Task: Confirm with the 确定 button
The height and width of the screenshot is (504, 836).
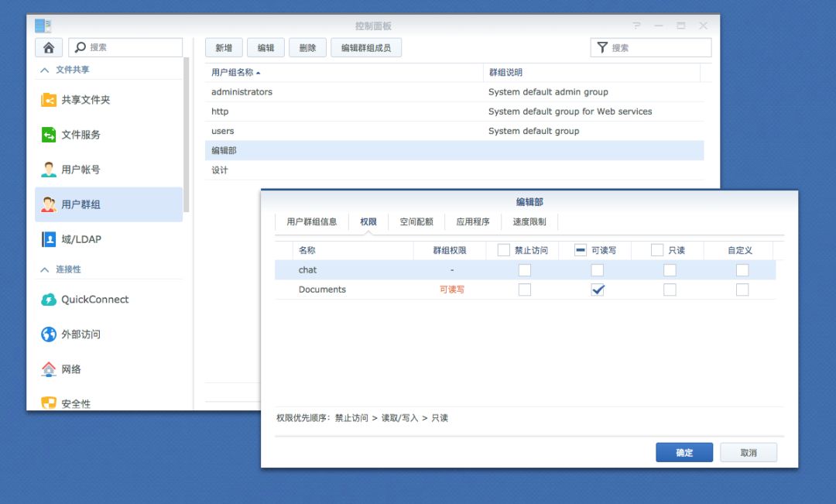Action: [684, 452]
